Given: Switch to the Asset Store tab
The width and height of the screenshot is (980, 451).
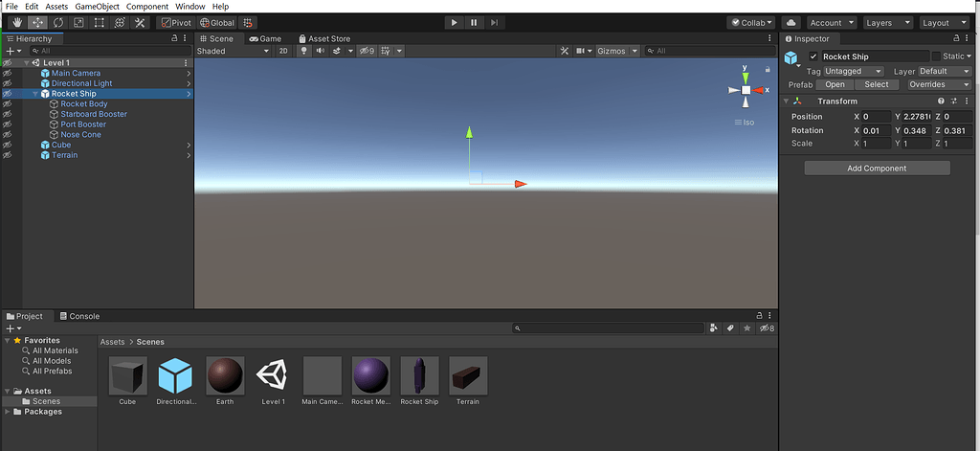Looking at the screenshot, I should pyautogui.click(x=324, y=39).
